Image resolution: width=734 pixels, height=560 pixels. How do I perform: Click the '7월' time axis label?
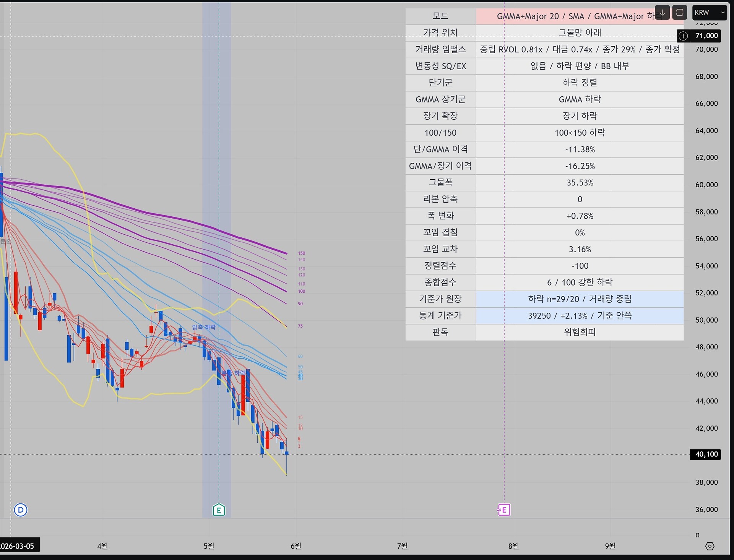(x=402, y=546)
